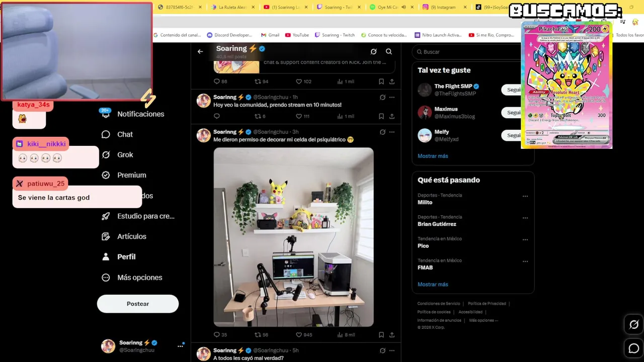Share the 'Hoy veo la comunidad' post
Viewport: 644px width, 362px height.
[392, 116]
